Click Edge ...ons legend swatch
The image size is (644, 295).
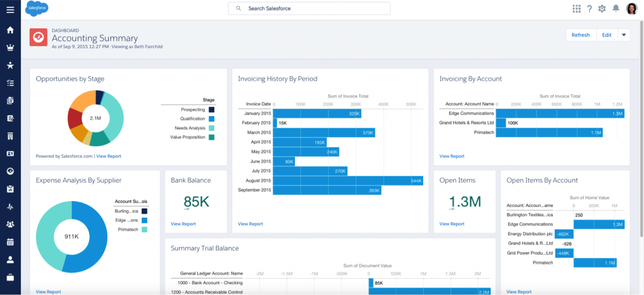click(x=145, y=220)
